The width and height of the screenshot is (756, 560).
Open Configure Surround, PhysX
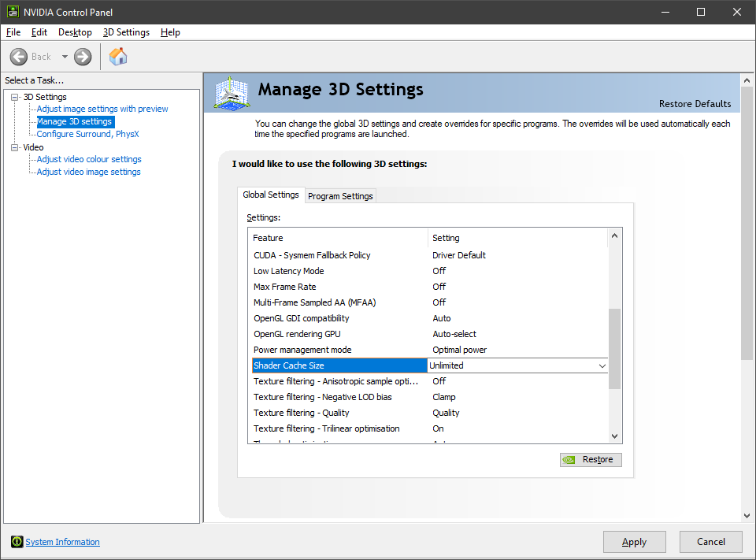(87, 134)
